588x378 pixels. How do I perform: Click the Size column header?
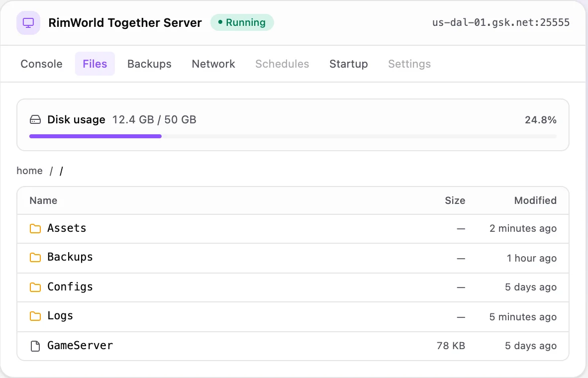[x=455, y=200]
